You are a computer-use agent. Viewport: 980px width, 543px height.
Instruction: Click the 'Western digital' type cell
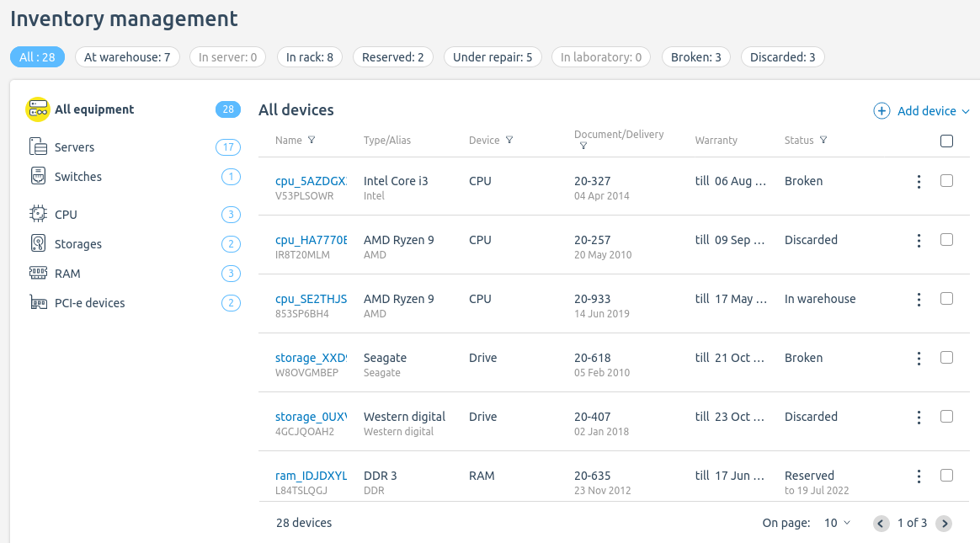pos(404,416)
